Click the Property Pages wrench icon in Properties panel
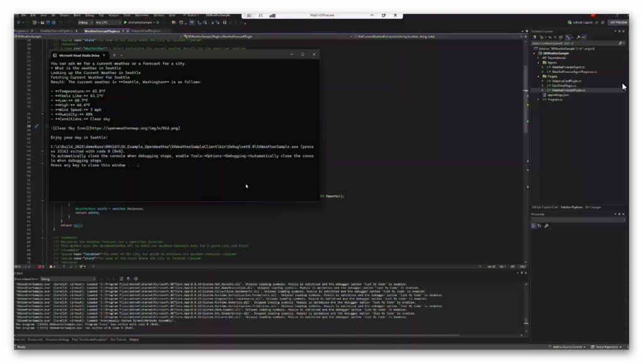Viewport: 643px width, 364px height. tap(546, 226)
